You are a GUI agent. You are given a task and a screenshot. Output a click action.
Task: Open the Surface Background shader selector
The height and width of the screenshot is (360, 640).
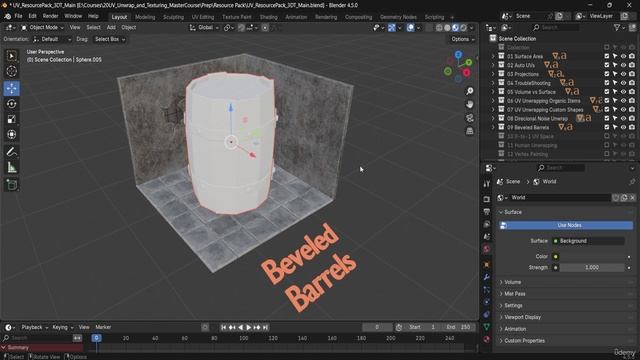point(588,241)
